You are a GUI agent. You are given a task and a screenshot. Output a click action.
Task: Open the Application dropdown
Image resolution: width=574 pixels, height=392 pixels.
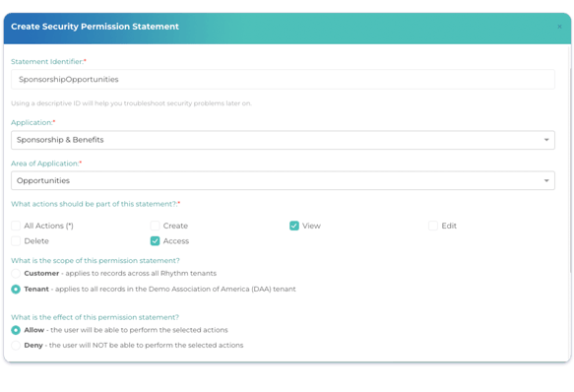click(283, 140)
